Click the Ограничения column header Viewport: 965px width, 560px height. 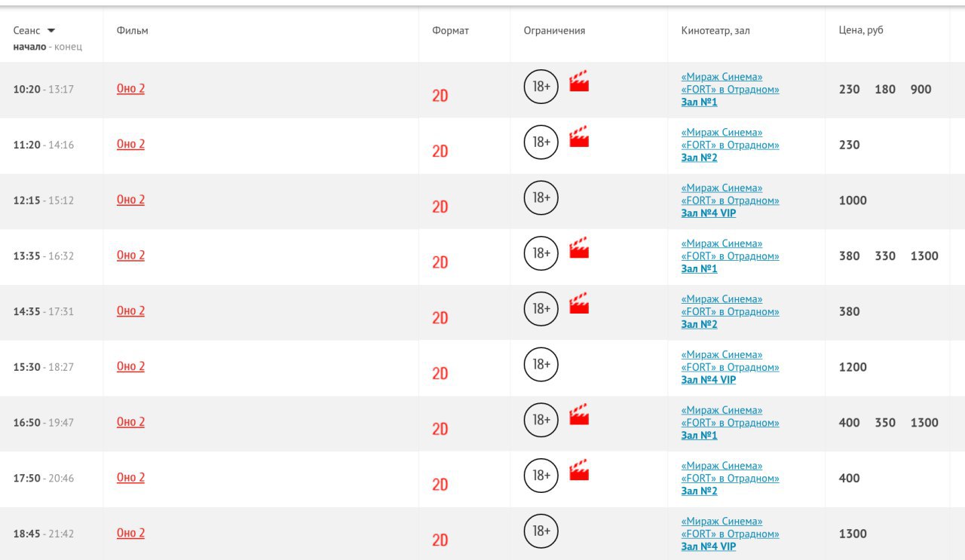click(x=555, y=31)
